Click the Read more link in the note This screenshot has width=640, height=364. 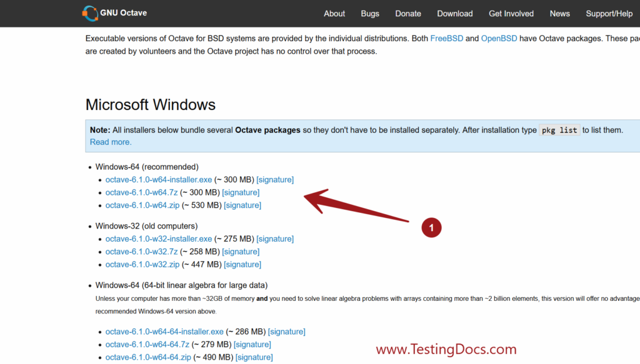click(111, 142)
